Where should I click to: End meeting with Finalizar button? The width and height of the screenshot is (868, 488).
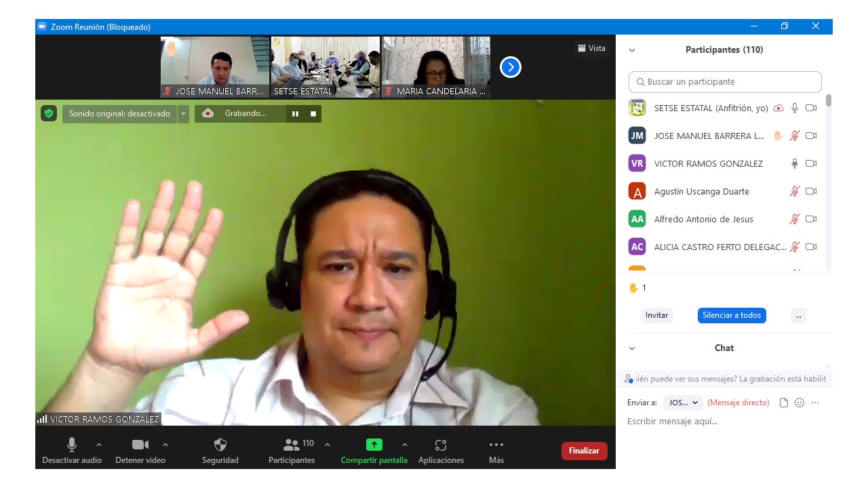[584, 451]
